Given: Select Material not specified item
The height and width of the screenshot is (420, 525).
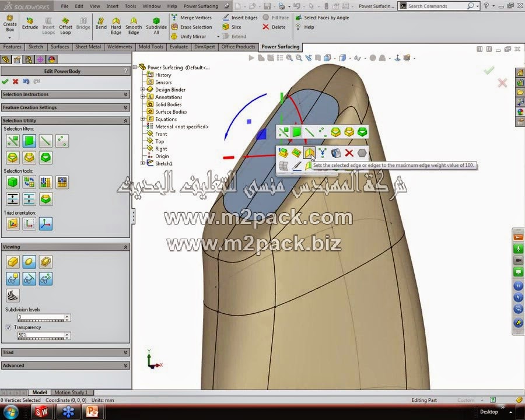Looking at the screenshot, I should (x=178, y=127).
